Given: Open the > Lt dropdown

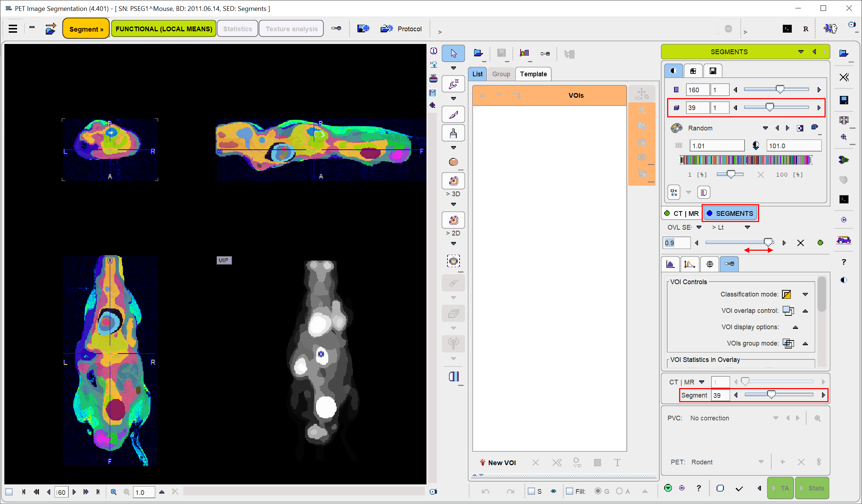Looking at the screenshot, I should (x=747, y=227).
